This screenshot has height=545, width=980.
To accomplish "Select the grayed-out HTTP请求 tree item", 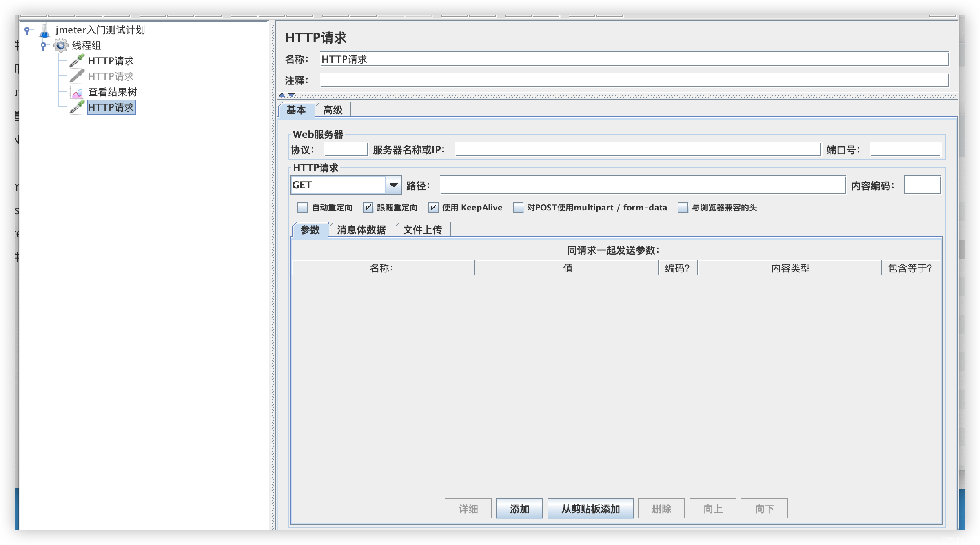I will [x=111, y=76].
